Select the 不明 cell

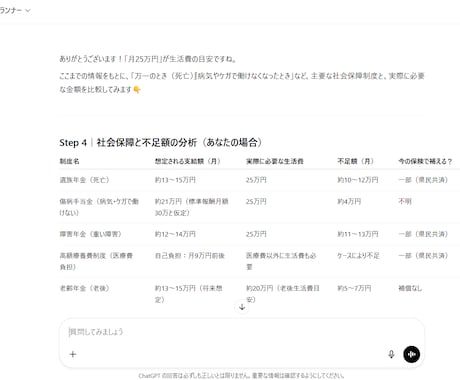[x=405, y=202]
